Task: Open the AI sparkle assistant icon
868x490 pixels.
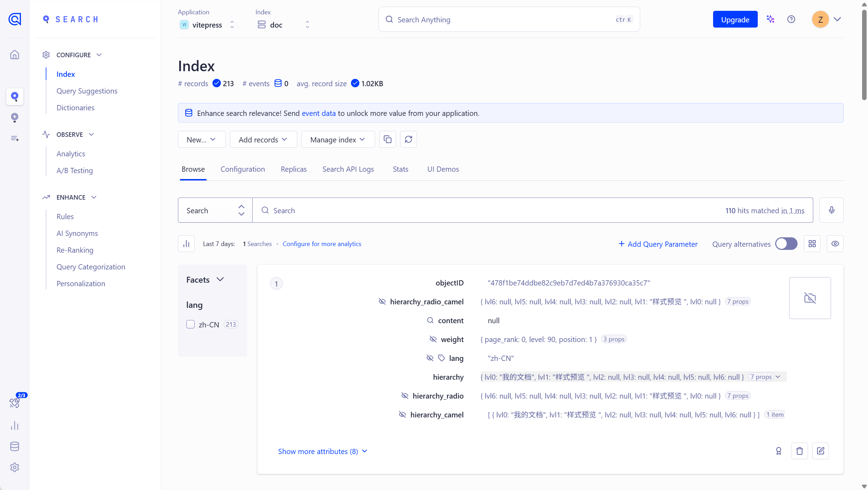Action: [x=770, y=20]
